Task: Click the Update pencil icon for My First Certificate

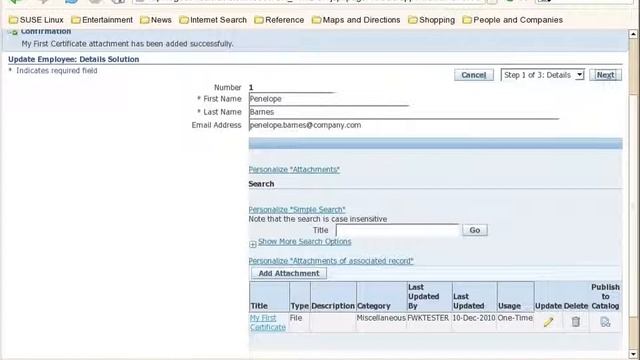Action: pyautogui.click(x=548, y=322)
